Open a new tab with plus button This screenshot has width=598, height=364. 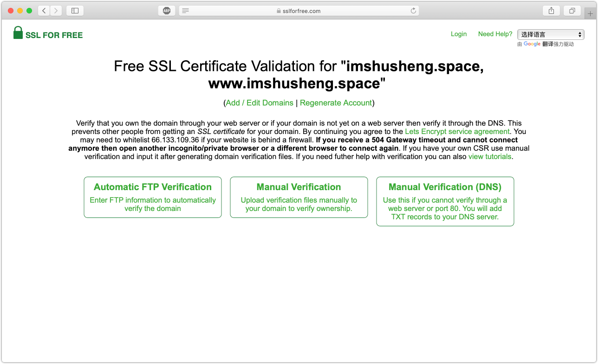point(590,13)
